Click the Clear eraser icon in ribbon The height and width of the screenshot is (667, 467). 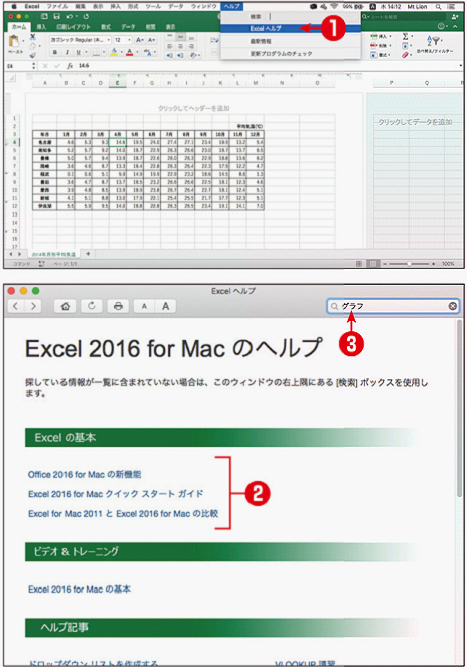click(x=405, y=55)
